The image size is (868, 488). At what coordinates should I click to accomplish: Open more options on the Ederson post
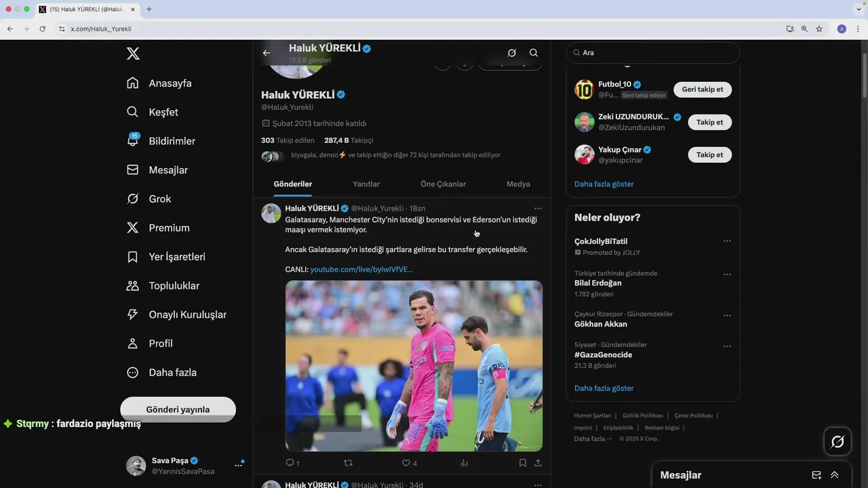pos(538,208)
